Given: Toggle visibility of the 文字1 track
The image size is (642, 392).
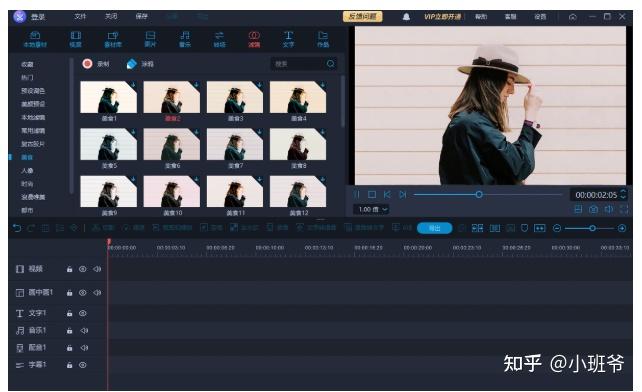Looking at the screenshot, I should (83, 313).
